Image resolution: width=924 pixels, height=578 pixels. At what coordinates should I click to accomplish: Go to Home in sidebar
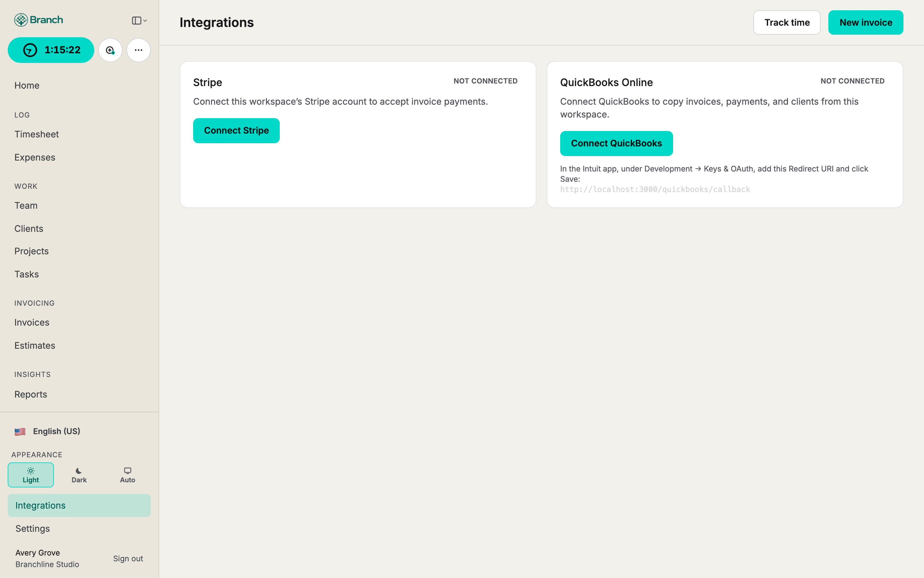pyautogui.click(x=27, y=85)
